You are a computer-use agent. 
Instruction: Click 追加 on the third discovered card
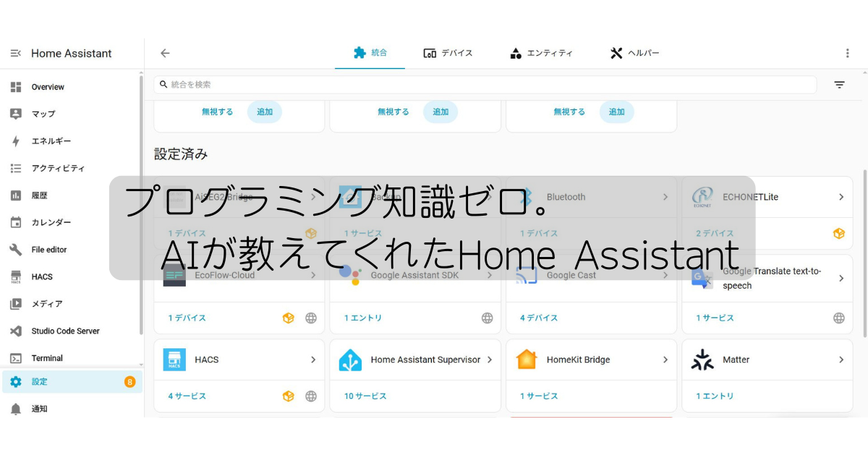click(617, 111)
